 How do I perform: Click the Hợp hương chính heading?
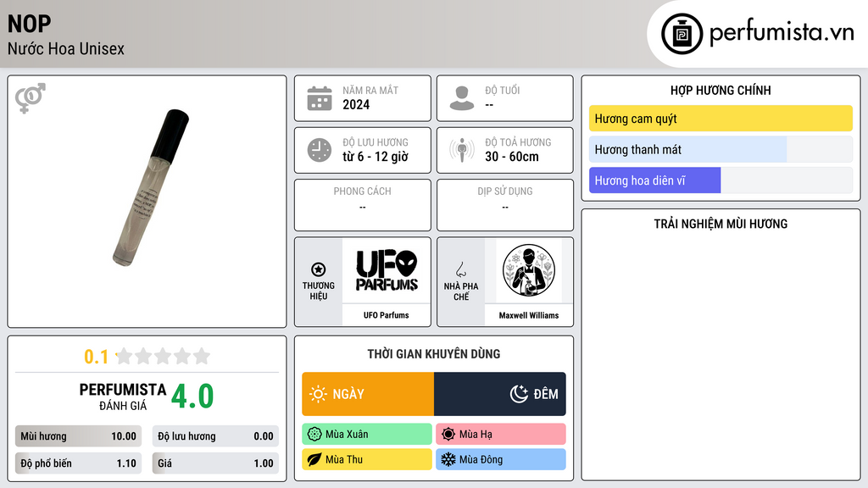(x=721, y=90)
